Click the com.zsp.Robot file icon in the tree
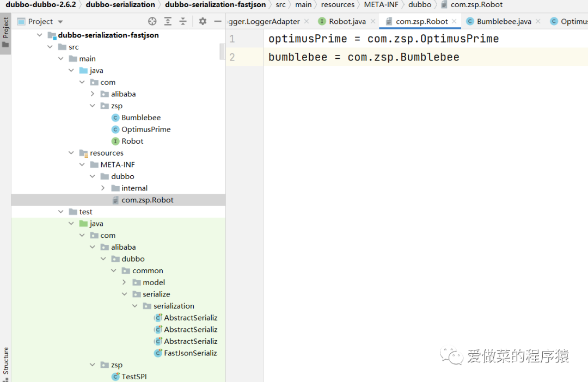 coord(115,200)
